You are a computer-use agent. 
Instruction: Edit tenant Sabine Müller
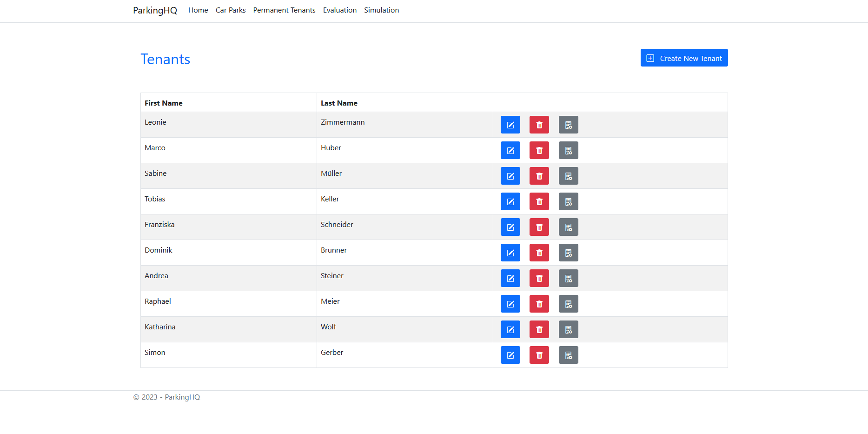pos(510,176)
